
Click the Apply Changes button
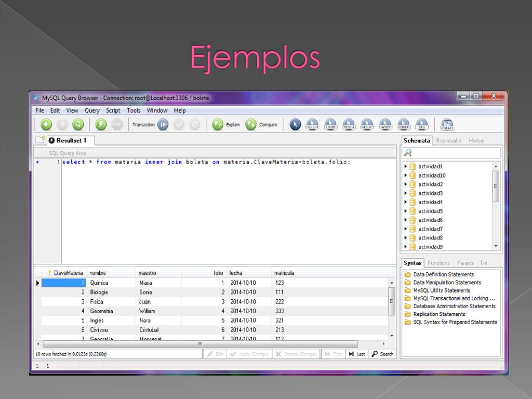[249, 354]
